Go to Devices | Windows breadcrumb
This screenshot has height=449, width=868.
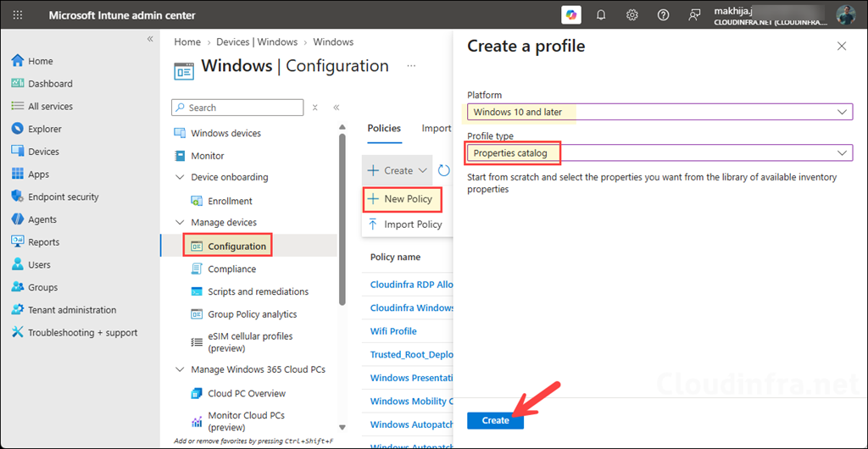coord(257,42)
